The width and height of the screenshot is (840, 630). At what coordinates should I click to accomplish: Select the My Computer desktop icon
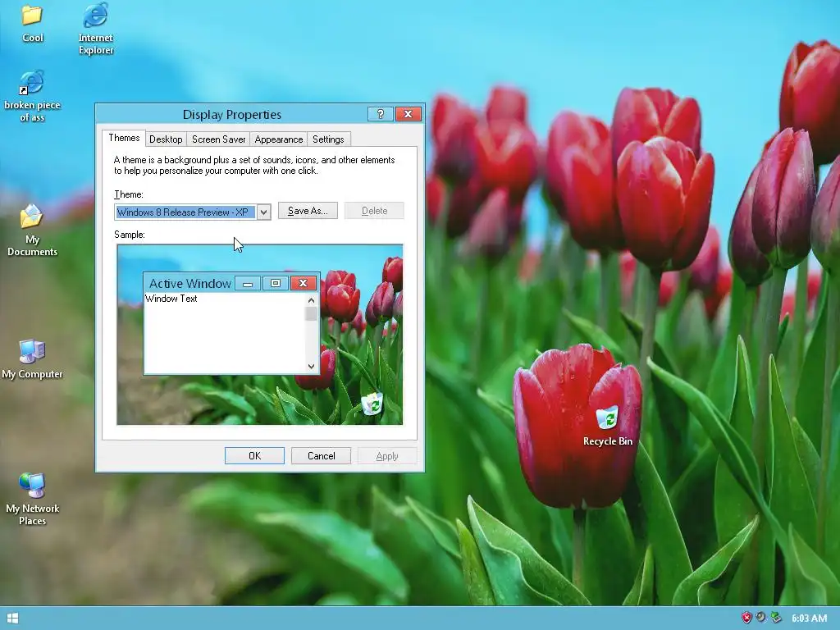click(32, 352)
